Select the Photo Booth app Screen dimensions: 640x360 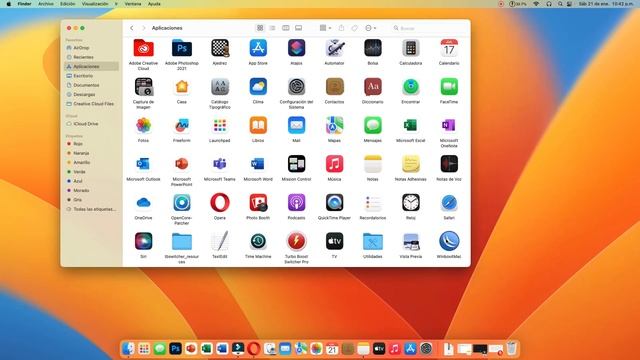pos(258,203)
